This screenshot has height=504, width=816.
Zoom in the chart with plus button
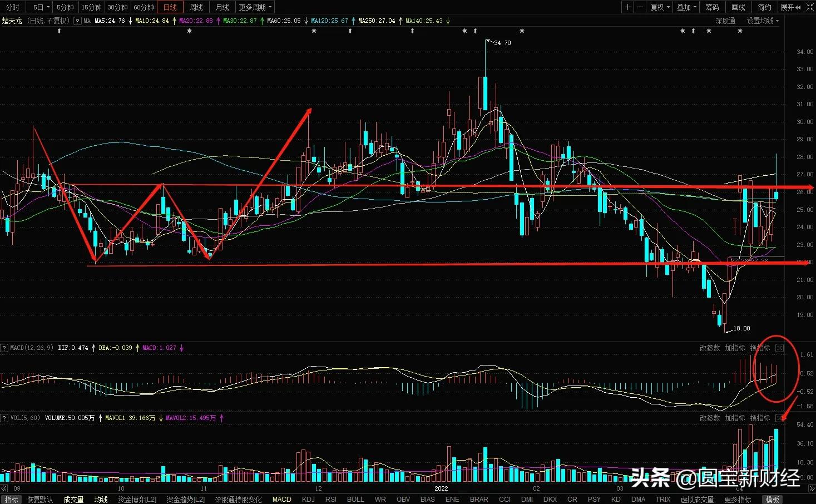coord(627,7)
